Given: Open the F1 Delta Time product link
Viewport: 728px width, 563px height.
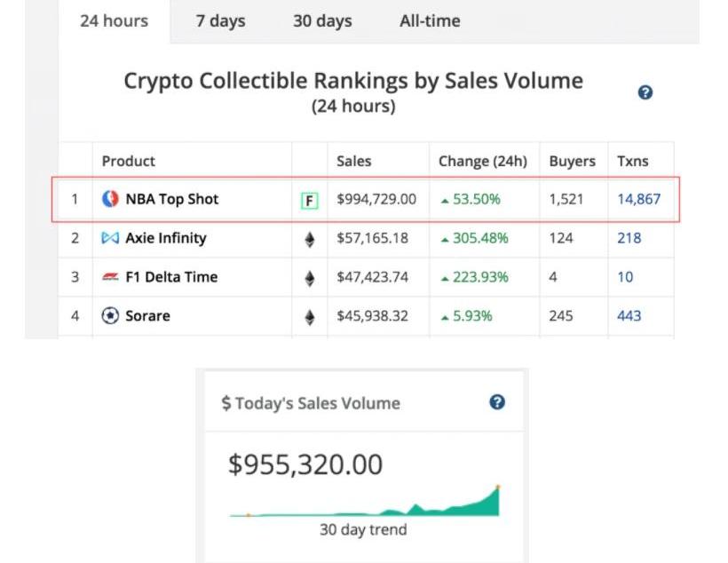Looking at the screenshot, I should 171,277.
